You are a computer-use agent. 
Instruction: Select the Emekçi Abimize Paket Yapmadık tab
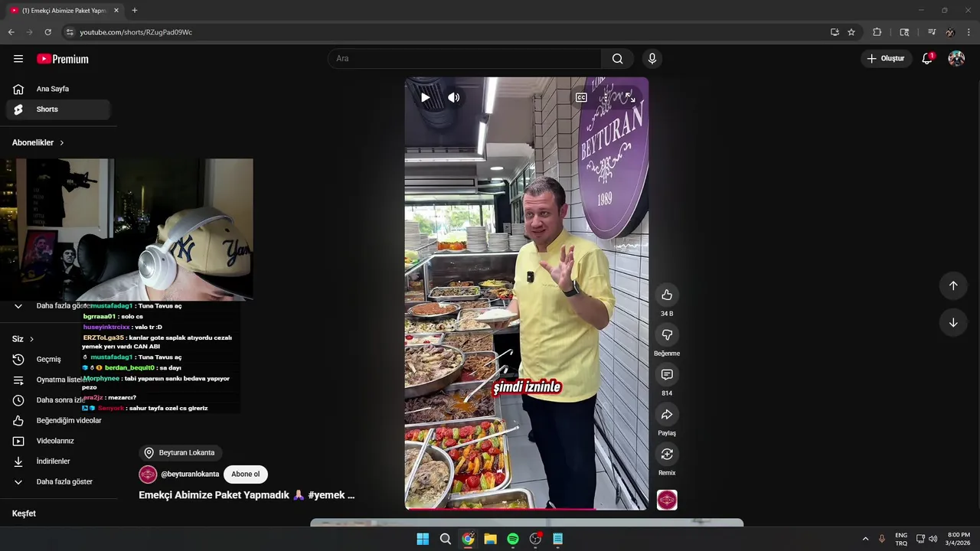tap(64, 11)
